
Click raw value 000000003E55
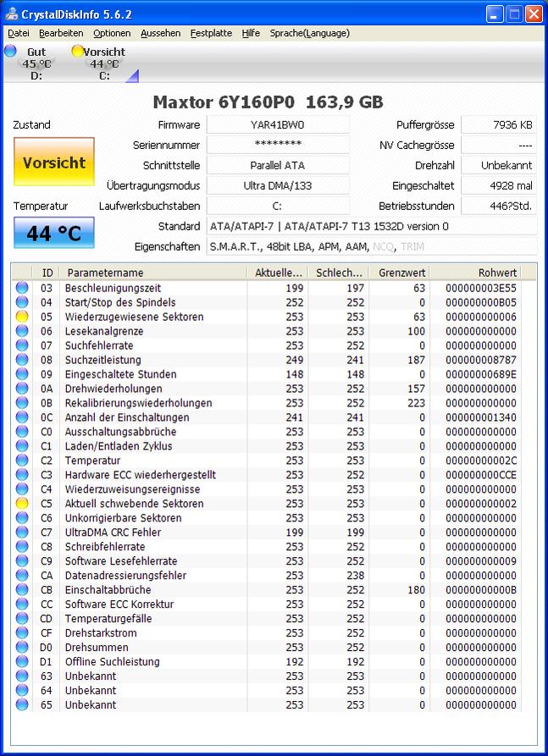(481, 289)
